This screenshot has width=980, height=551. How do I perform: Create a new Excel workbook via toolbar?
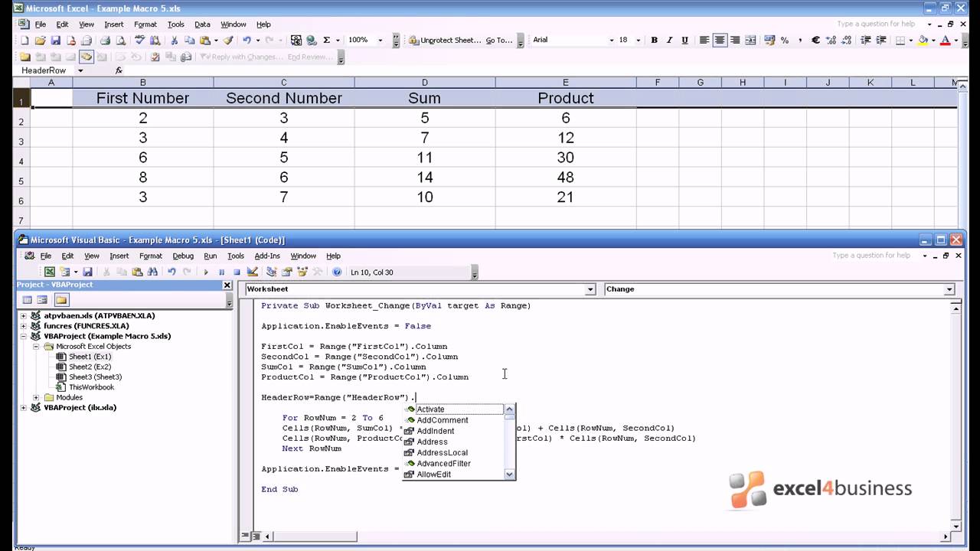click(24, 40)
